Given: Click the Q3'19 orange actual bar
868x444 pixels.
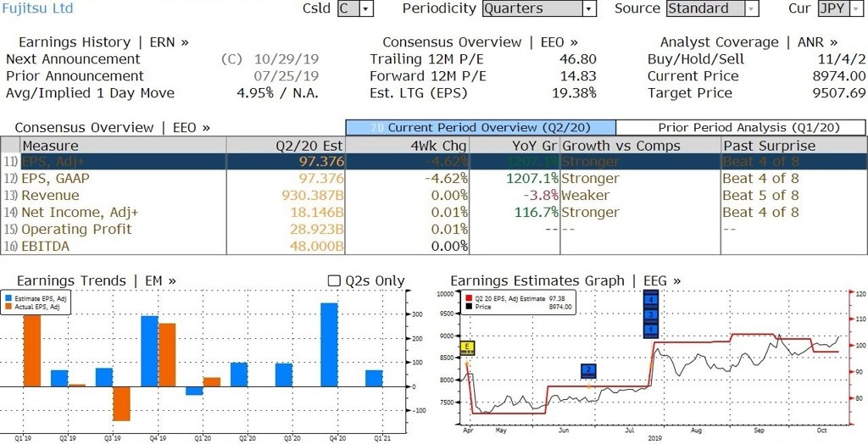Looking at the screenshot, I should (122, 403).
